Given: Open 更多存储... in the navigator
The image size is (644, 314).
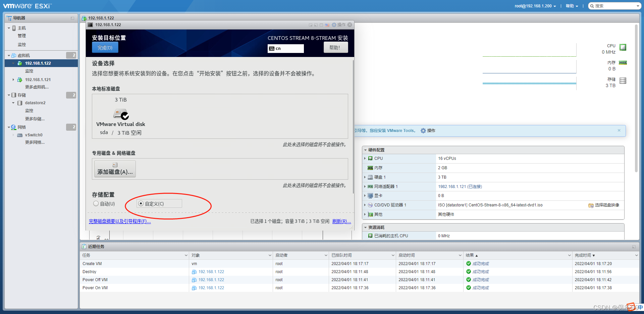Looking at the screenshot, I should 35,119.
